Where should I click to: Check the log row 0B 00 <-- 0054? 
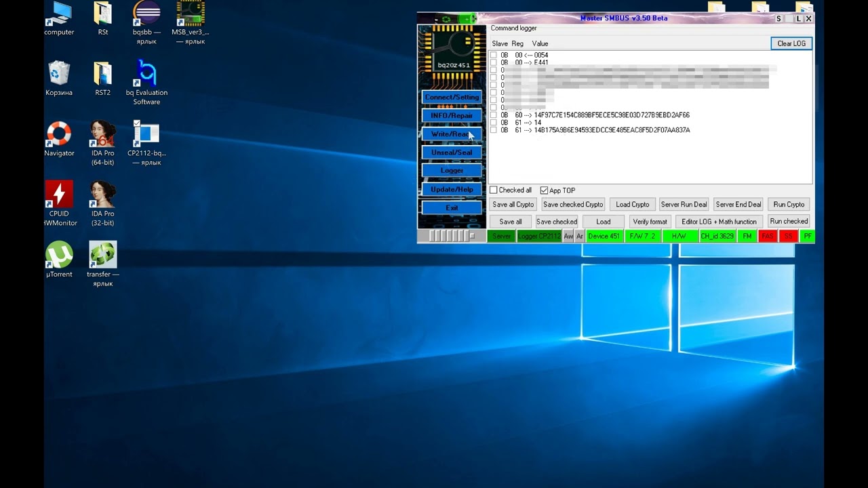click(x=494, y=55)
